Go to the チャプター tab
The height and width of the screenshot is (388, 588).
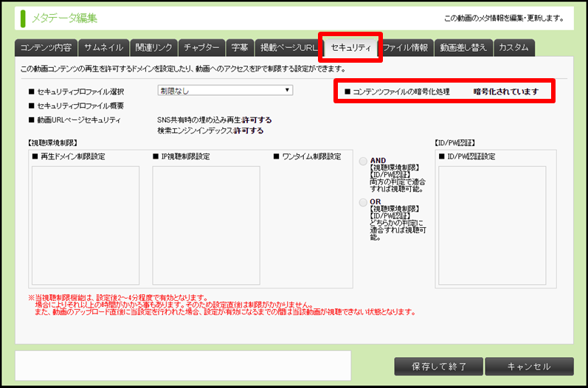tap(201, 47)
